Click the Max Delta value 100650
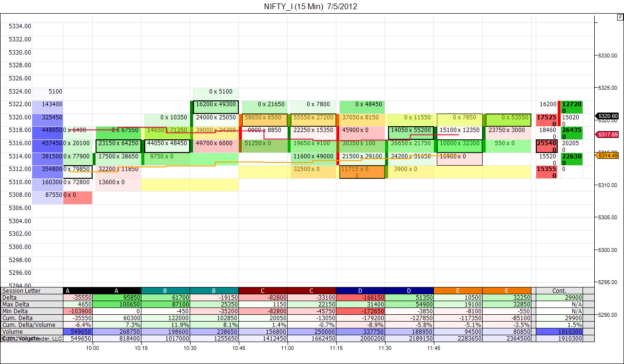 (x=117, y=305)
